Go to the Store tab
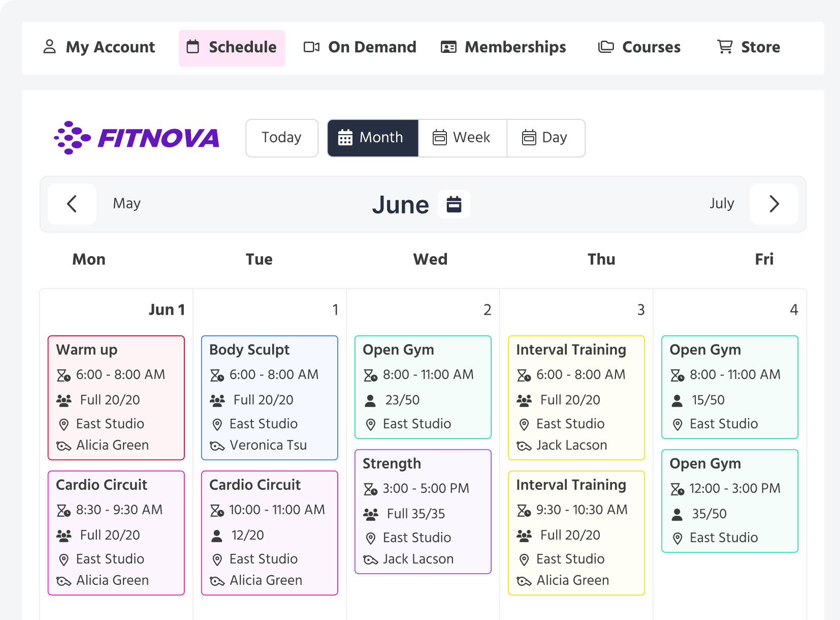Image resolution: width=840 pixels, height=620 pixels. coord(749,47)
